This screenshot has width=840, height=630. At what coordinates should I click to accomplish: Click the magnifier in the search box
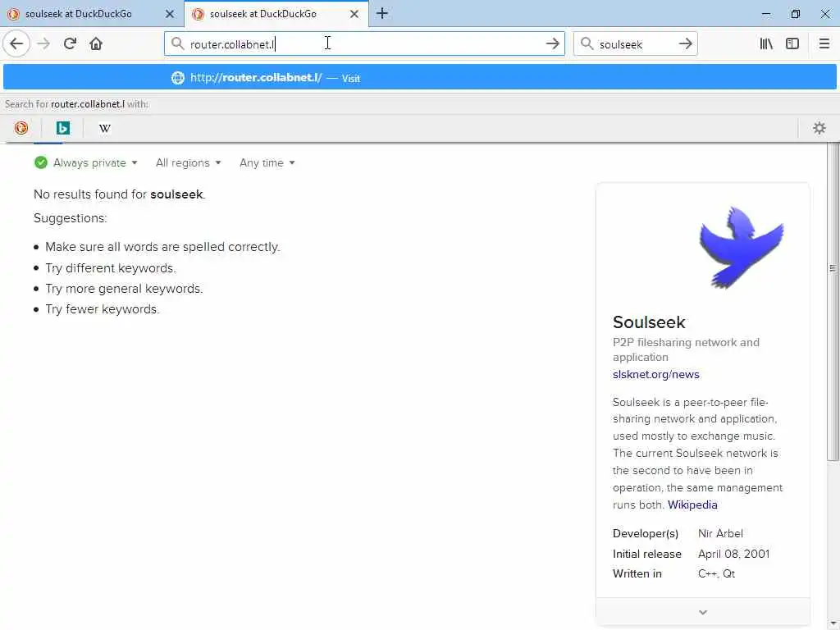click(587, 43)
